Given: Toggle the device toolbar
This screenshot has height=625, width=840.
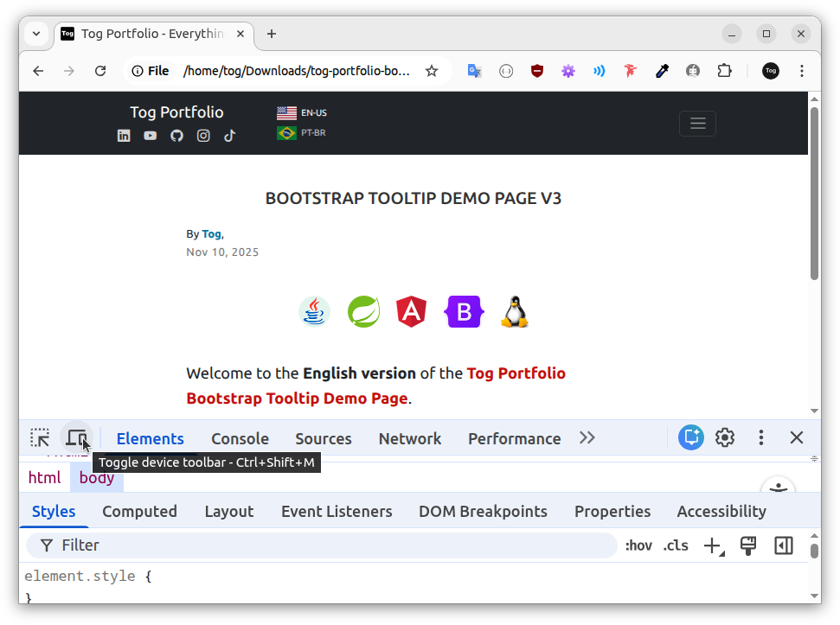Looking at the screenshot, I should [77, 438].
